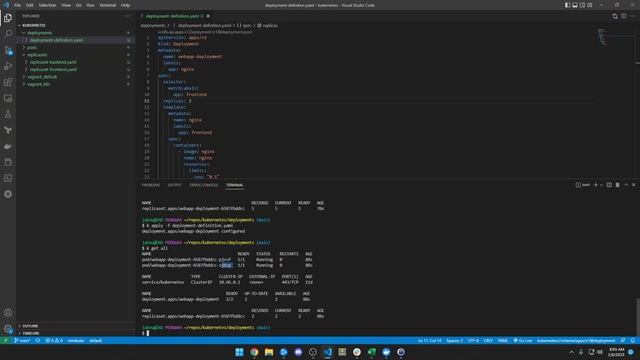Collapse the replicasets folder

coord(37,55)
